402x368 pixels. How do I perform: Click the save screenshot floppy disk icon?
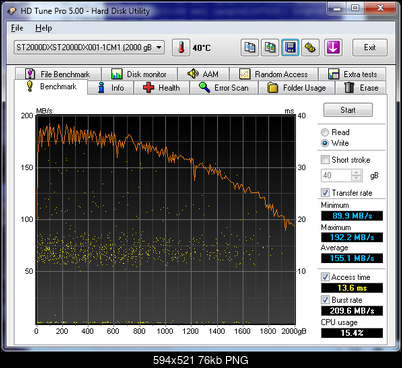point(290,48)
